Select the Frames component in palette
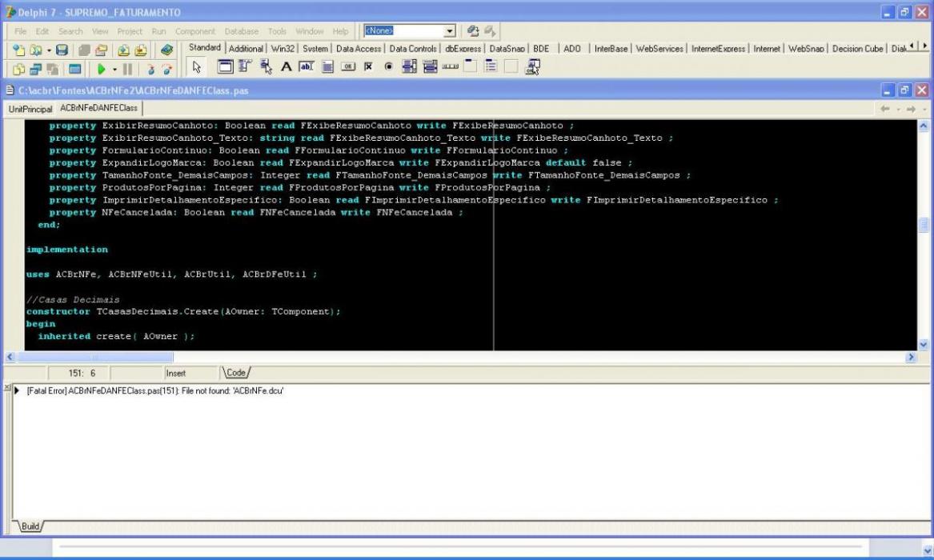The height and width of the screenshot is (560, 934). (x=225, y=67)
